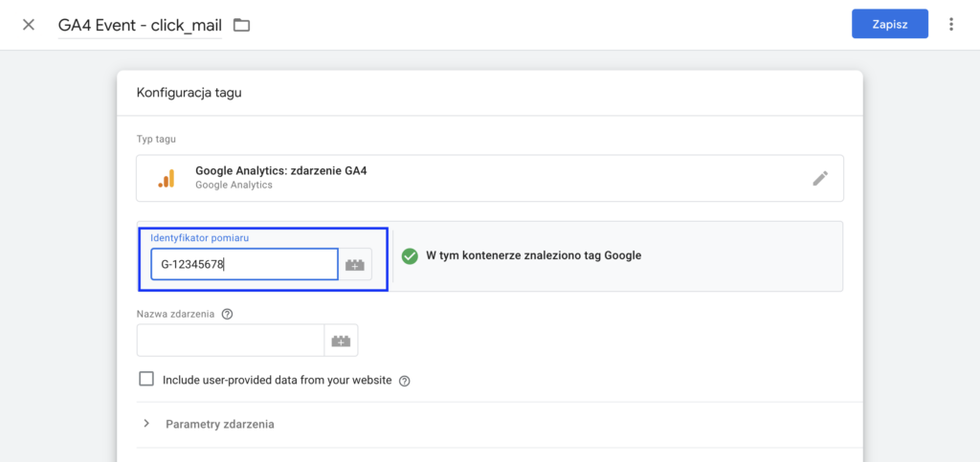
Task: Open the three-dot more options menu
Action: pyautogui.click(x=951, y=24)
